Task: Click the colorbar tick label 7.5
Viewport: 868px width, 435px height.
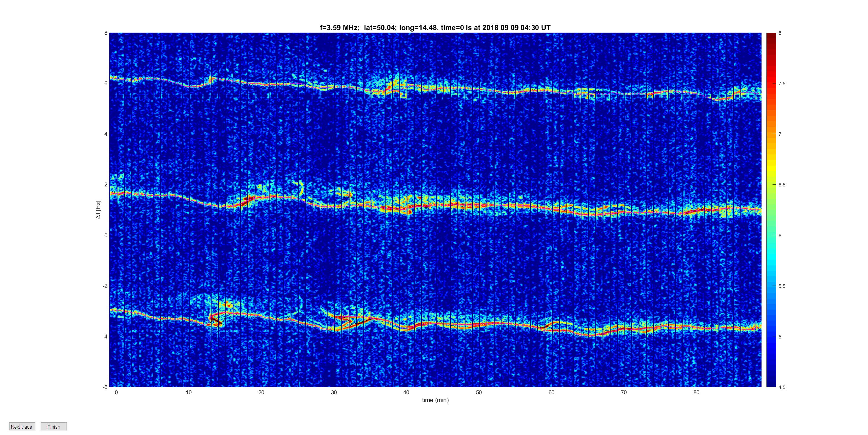Action: tap(782, 84)
